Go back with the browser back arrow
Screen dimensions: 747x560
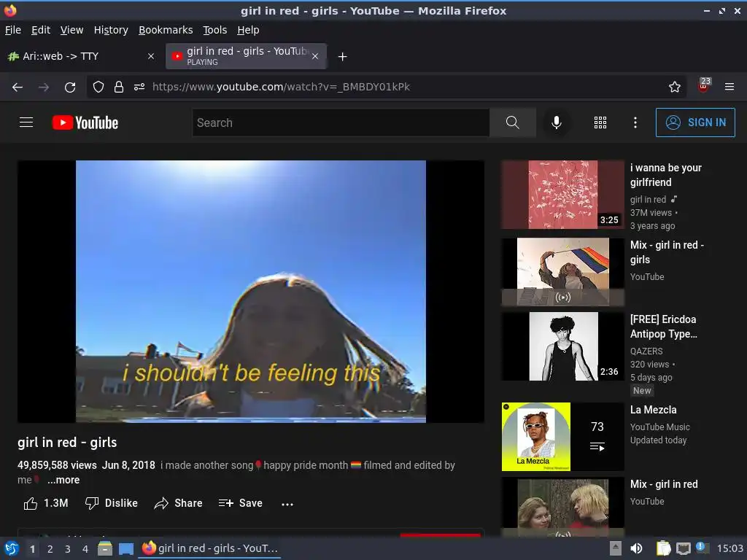click(18, 87)
